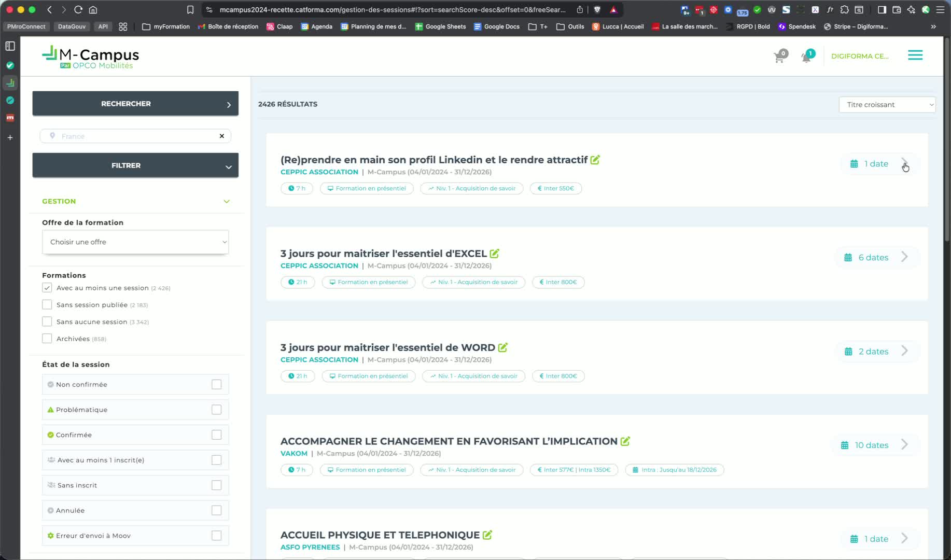Viewport: 951px width, 560px height.
Task: Tick Erreur d'envoi à Moov state
Action: 217,536
